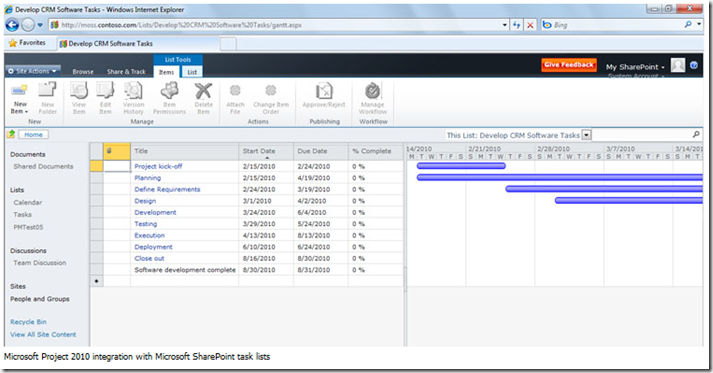
Task: Click the user profile picture icon
Action: point(678,66)
